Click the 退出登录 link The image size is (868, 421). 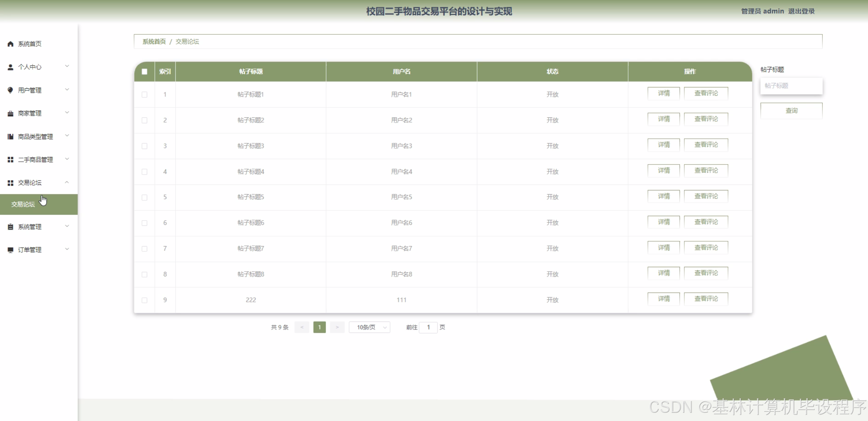pos(801,11)
